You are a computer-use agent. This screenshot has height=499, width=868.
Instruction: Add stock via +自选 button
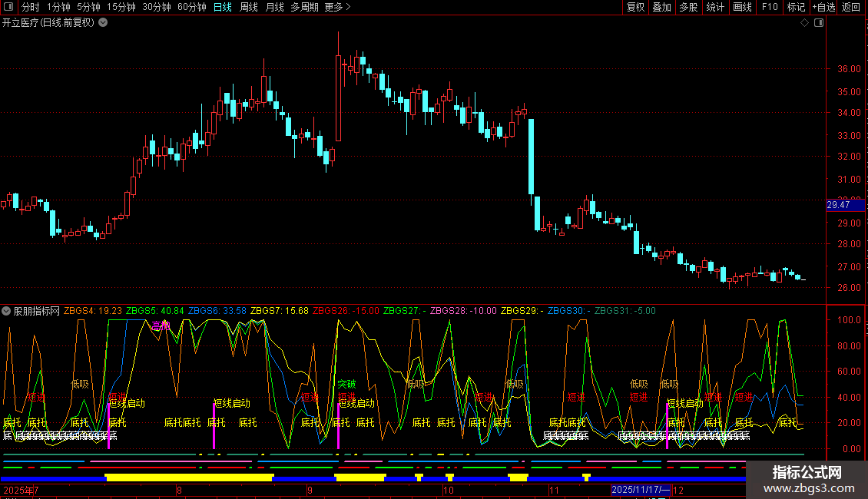[823, 7]
